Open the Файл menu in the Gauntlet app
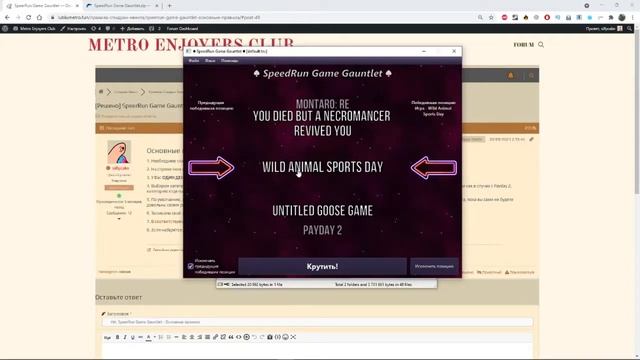This screenshot has width=640, height=360. tap(193, 60)
